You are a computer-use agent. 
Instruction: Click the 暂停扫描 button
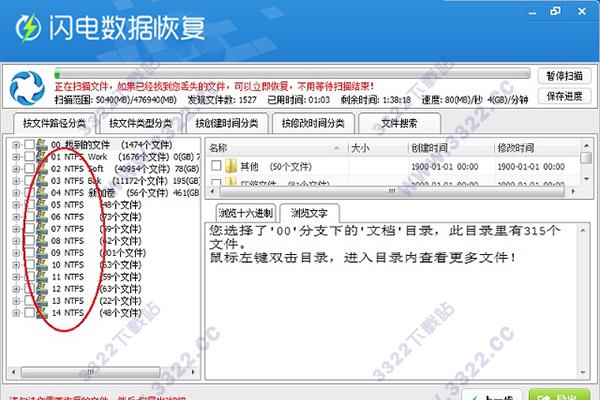point(564,76)
